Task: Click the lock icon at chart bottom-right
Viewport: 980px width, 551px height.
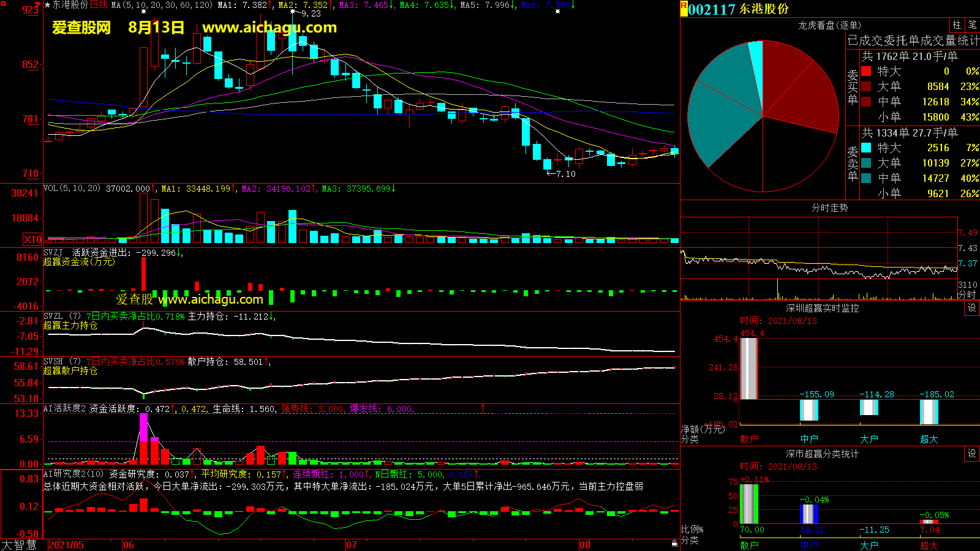Action: coord(674,543)
